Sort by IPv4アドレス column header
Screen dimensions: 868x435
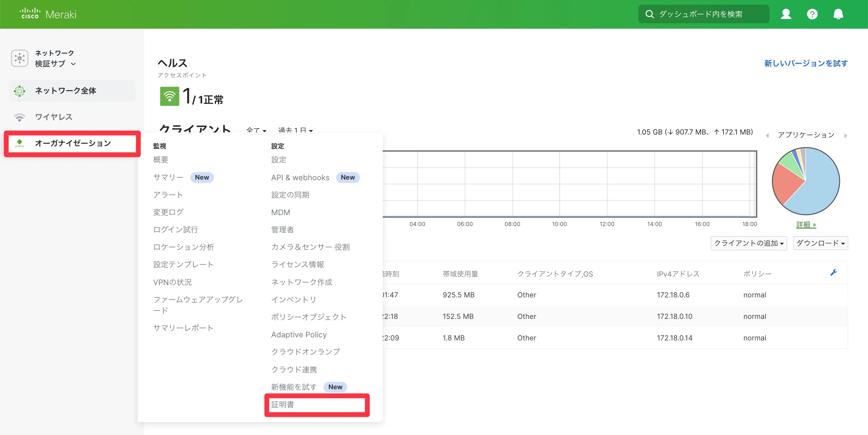pos(678,274)
